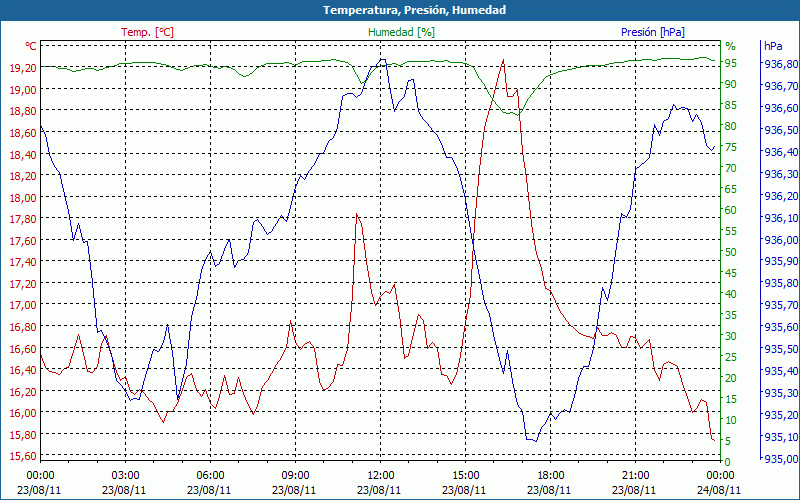This screenshot has height=500, width=800.
Task: Click the "15:00" time axis label
Action: point(465,476)
